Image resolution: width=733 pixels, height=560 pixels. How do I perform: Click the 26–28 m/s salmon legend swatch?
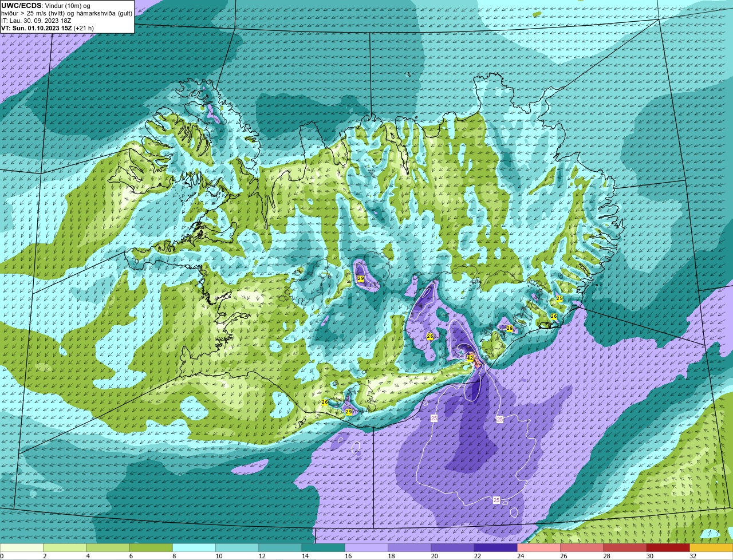coord(582,547)
